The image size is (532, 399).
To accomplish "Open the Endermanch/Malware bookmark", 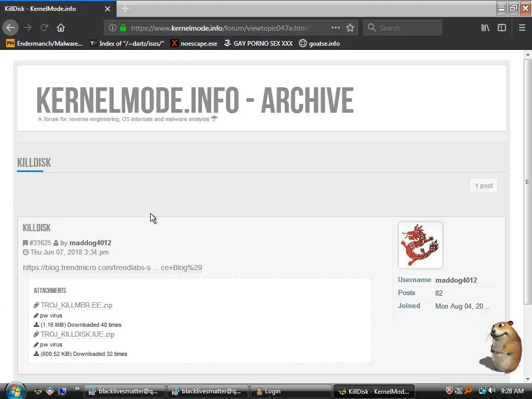I will [45, 44].
